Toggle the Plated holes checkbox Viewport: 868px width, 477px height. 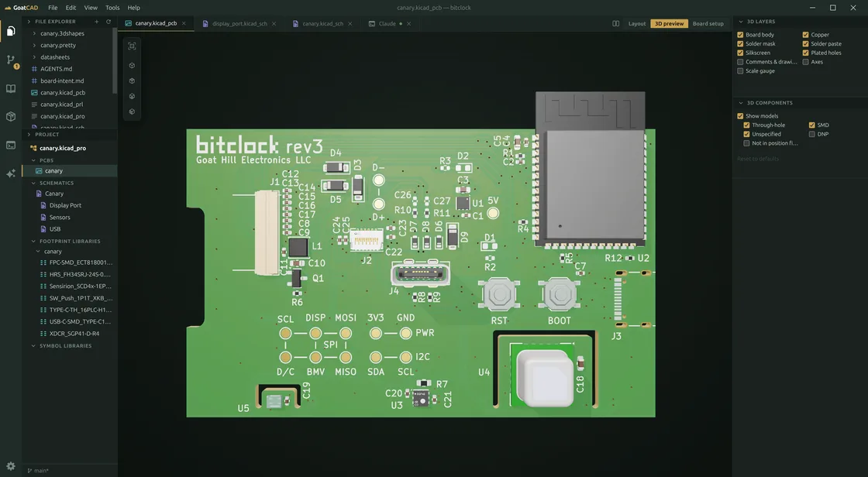[805, 53]
